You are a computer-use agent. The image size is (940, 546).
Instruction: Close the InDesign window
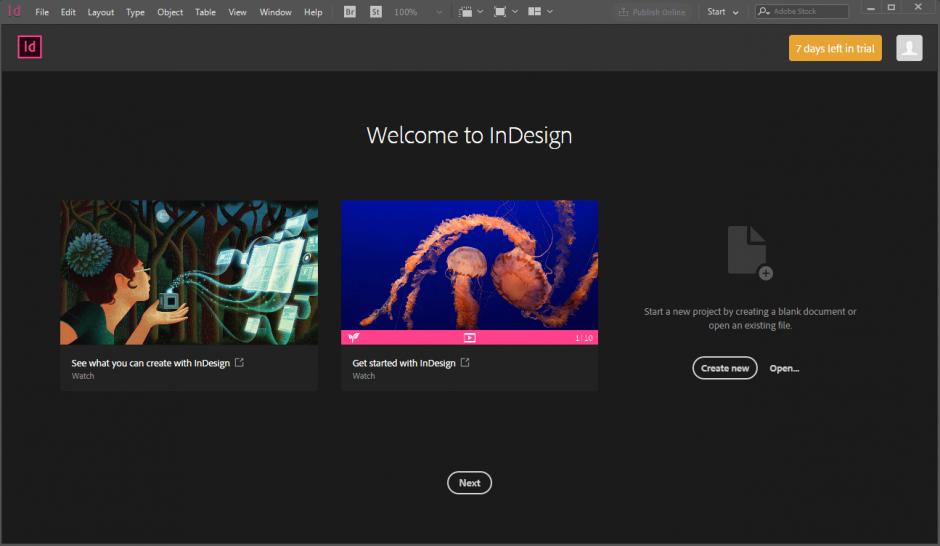point(918,7)
